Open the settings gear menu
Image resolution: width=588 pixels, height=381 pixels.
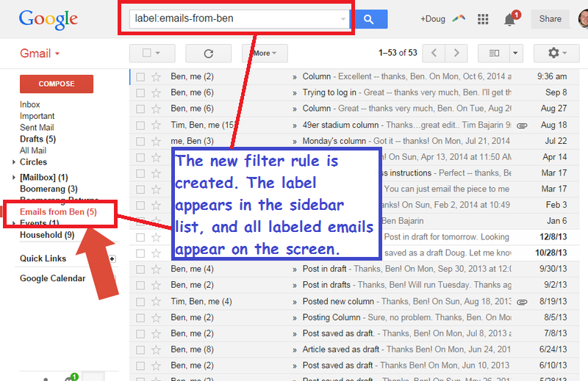pyautogui.click(x=556, y=53)
